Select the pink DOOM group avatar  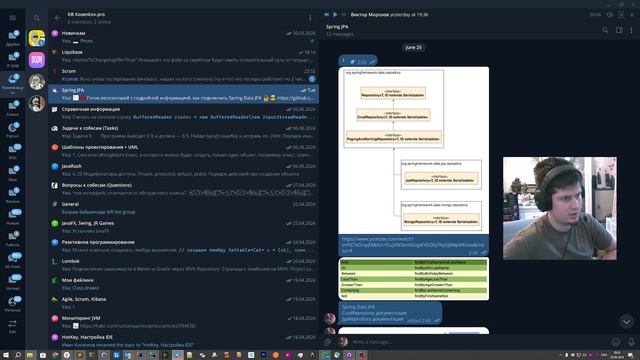(x=37, y=60)
